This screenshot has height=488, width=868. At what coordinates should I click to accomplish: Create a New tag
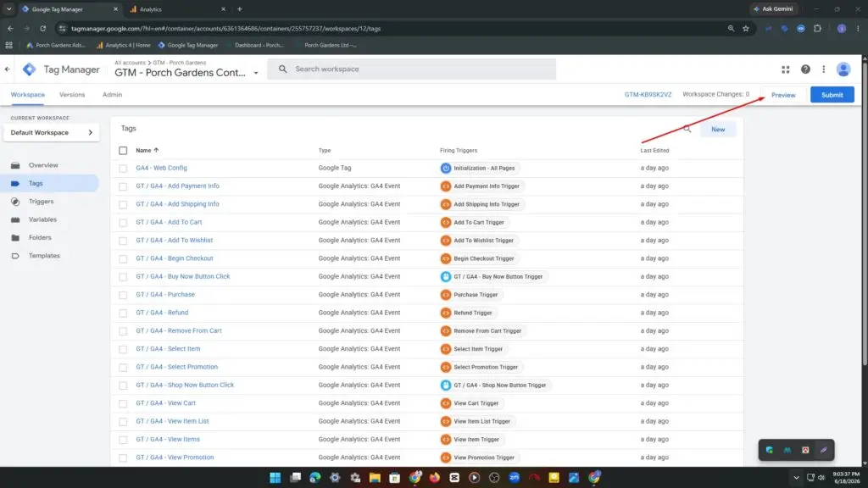[718, 129]
